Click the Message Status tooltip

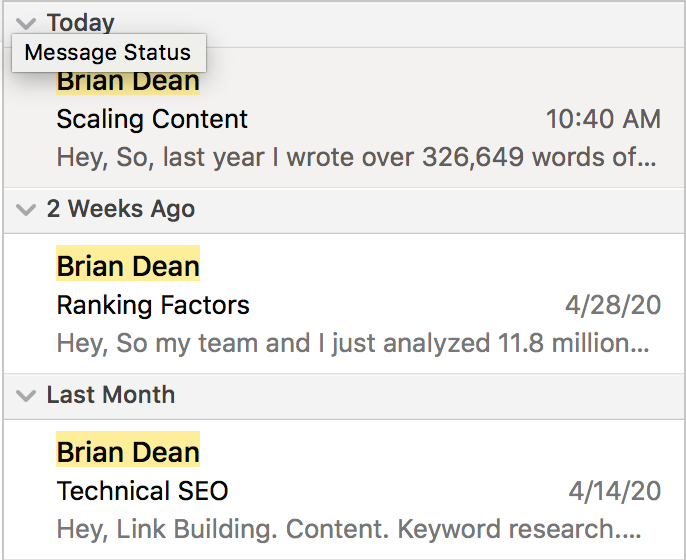(x=108, y=53)
